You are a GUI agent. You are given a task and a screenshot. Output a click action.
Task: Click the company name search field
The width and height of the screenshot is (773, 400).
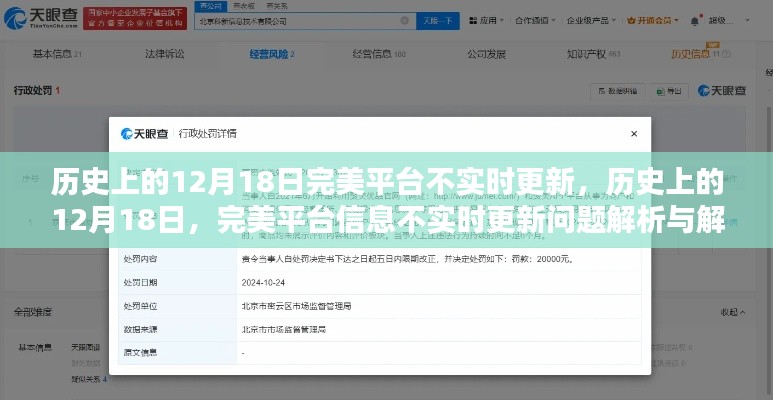click(x=300, y=21)
